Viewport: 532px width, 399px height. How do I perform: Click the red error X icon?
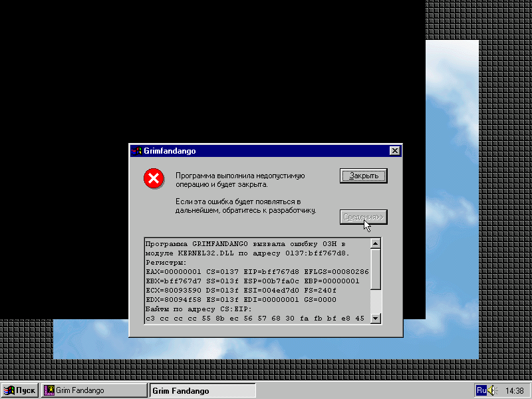[154, 178]
